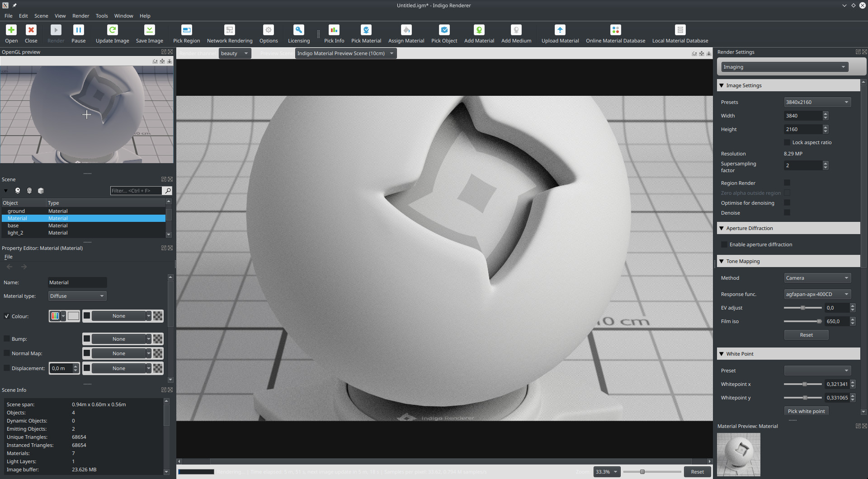Click the Save Image icon
Viewport: 868px width, 479px height.
click(149, 30)
